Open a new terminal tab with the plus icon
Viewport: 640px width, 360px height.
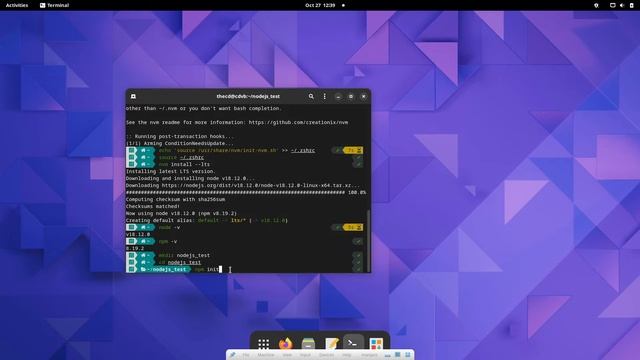point(133,96)
